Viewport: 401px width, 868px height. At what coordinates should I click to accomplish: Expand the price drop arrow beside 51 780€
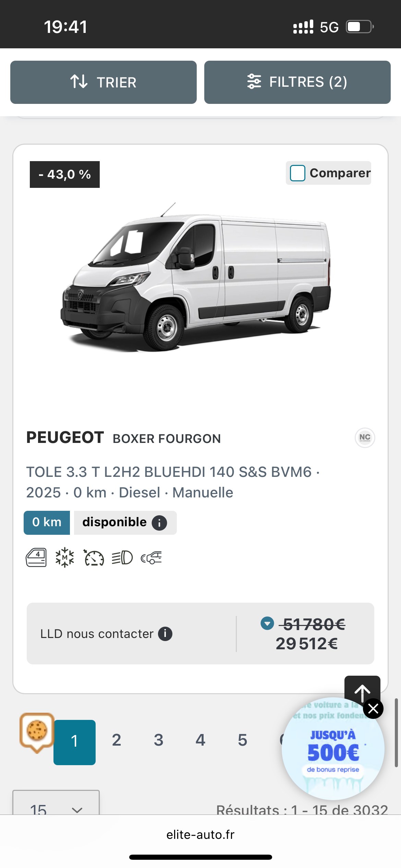(x=267, y=623)
